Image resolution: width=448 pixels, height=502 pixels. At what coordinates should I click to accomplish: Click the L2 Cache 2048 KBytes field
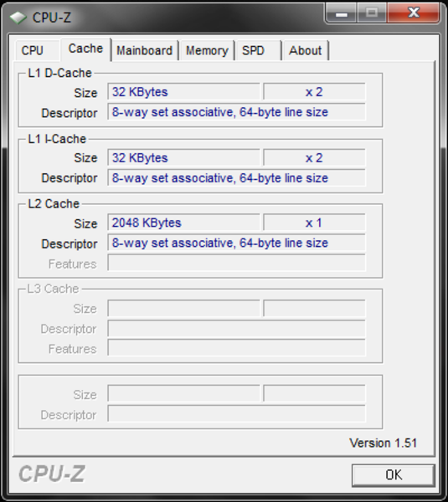point(183,223)
